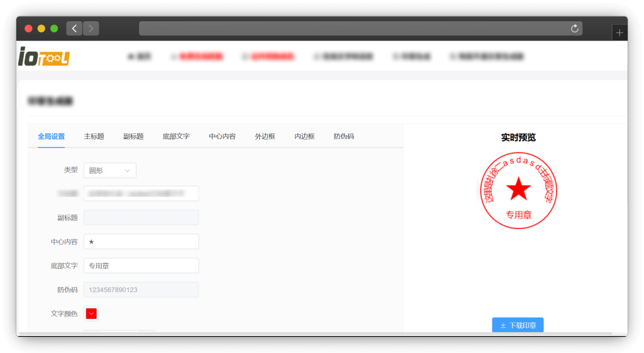Reload the page with refresh icon
Viewport: 644px width, 353px height.
575,28
